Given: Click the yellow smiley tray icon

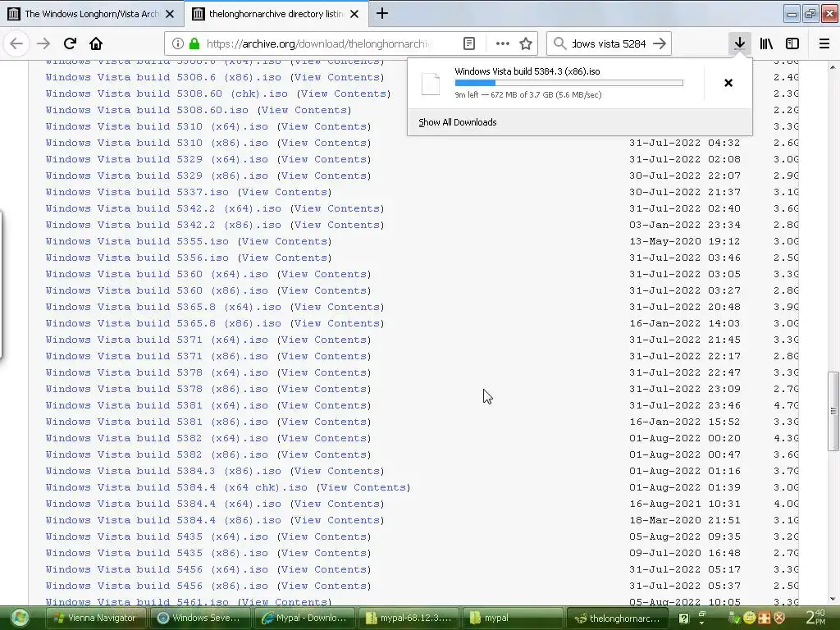Looking at the screenshot, I should coord(750,618).
